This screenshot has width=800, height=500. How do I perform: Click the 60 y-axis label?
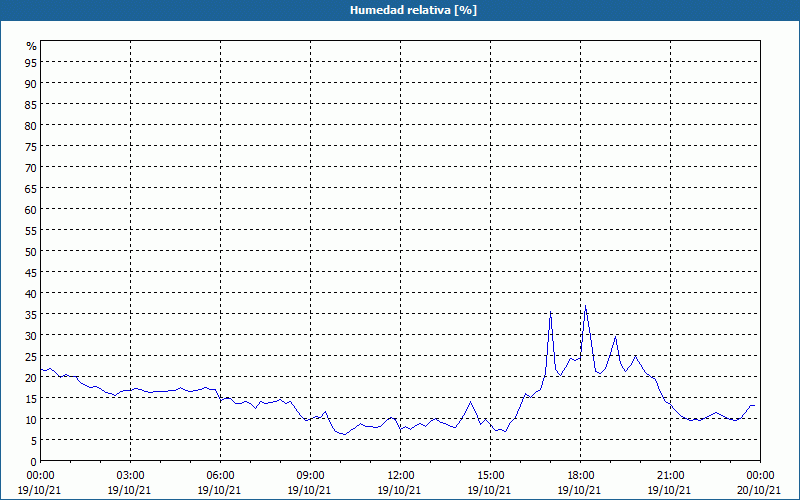(x=31, y=209)
